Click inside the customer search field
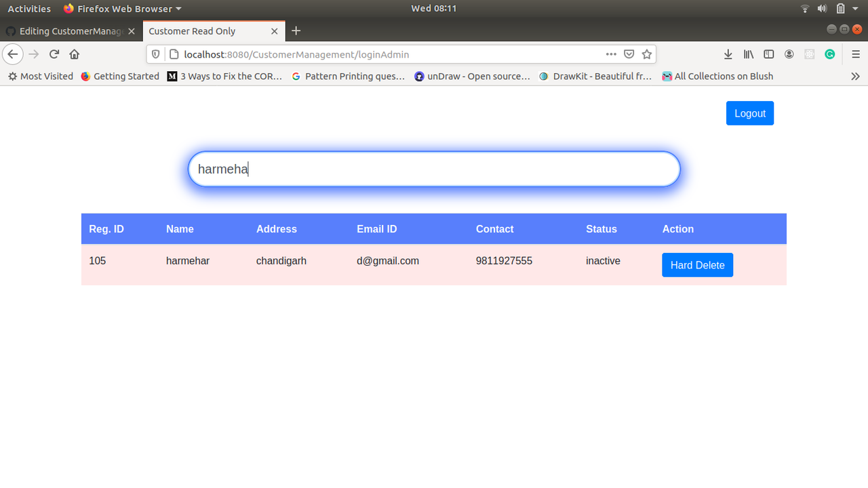Screen dimensions: 868x488 (434, 169)
